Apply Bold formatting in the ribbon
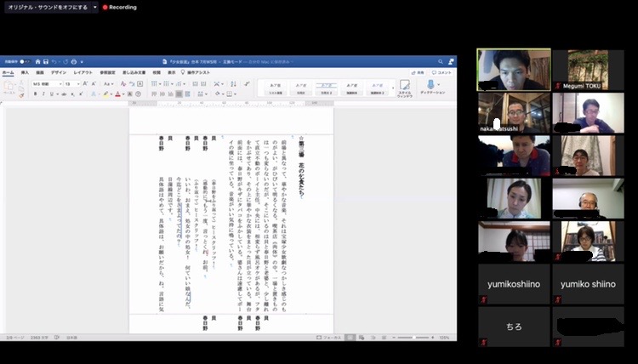This screenshot has width=638, height=364. (x=35, y=94)
